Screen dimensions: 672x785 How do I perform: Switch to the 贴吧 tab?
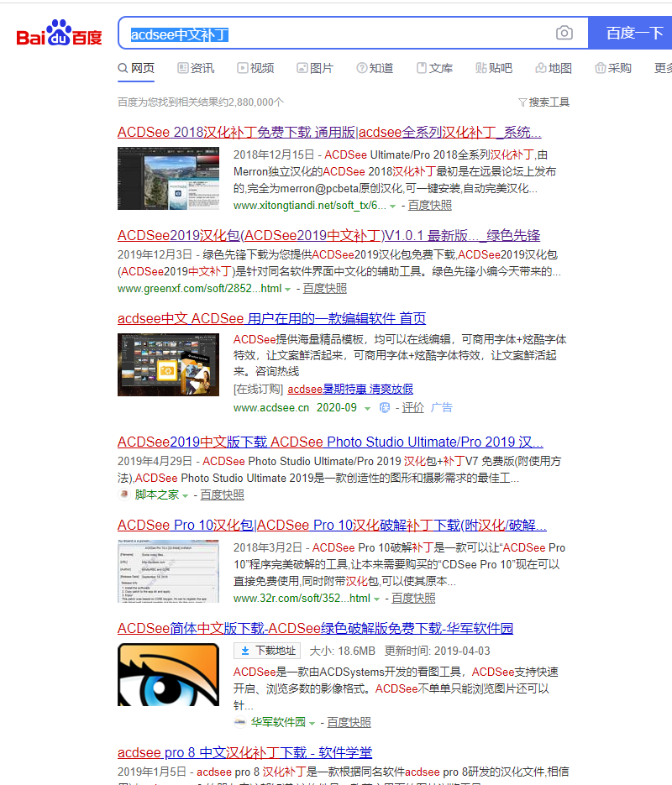(x=494, y=68)
